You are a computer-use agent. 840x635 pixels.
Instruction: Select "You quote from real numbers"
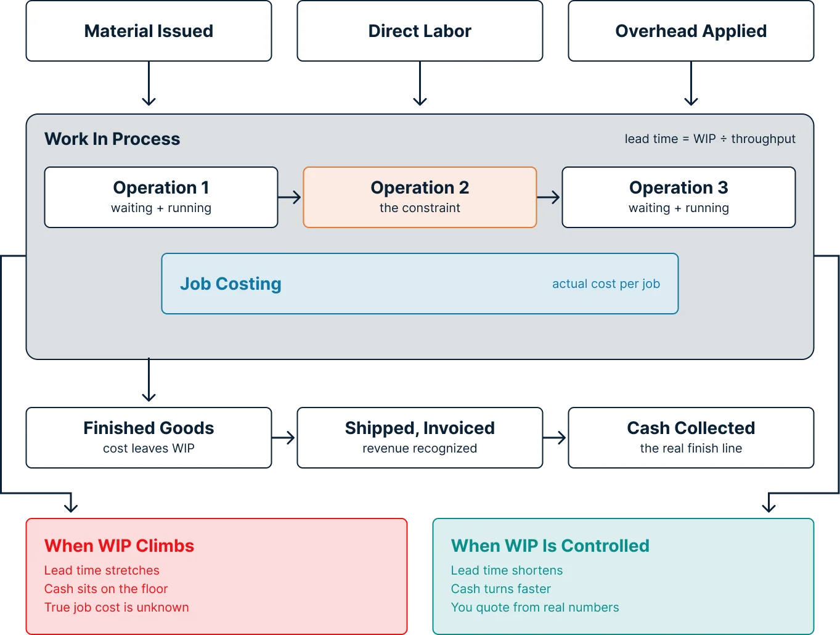[535, 607]
